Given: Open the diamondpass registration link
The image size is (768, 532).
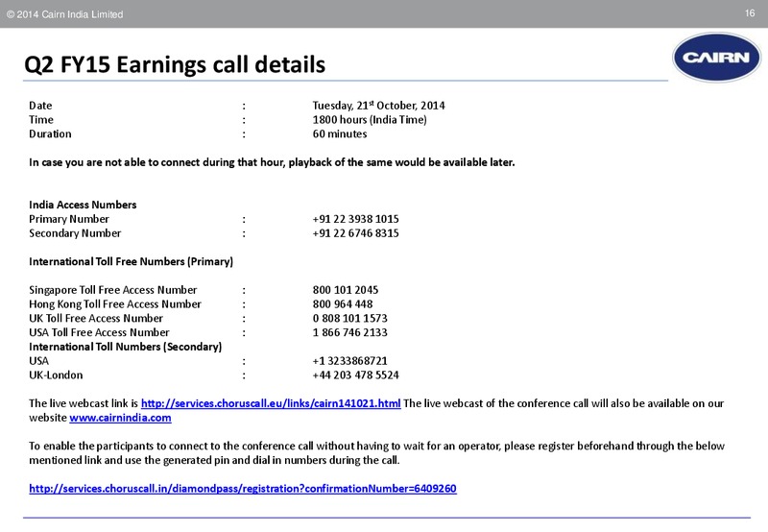Looking at the screenshot, I should (x=243, y=489).
